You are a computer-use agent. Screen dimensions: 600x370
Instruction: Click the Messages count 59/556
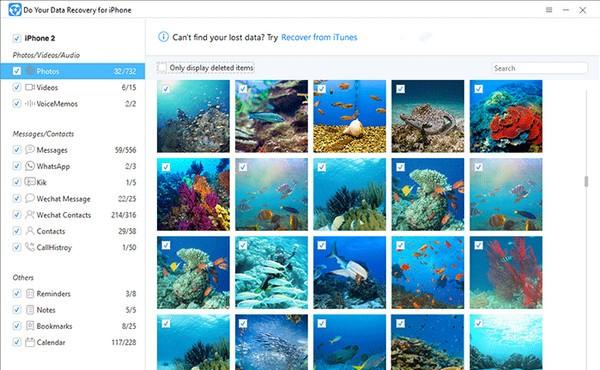coord(126,150)
